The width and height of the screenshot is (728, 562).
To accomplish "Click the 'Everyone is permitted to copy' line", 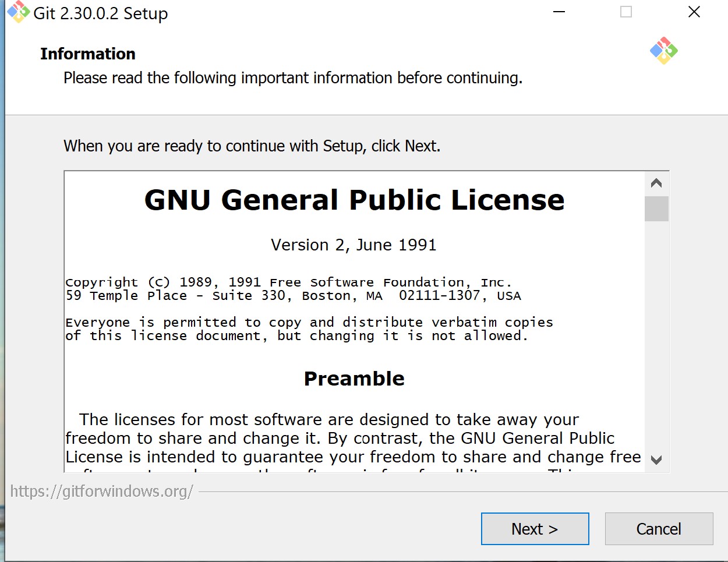I will click(309, 322).
